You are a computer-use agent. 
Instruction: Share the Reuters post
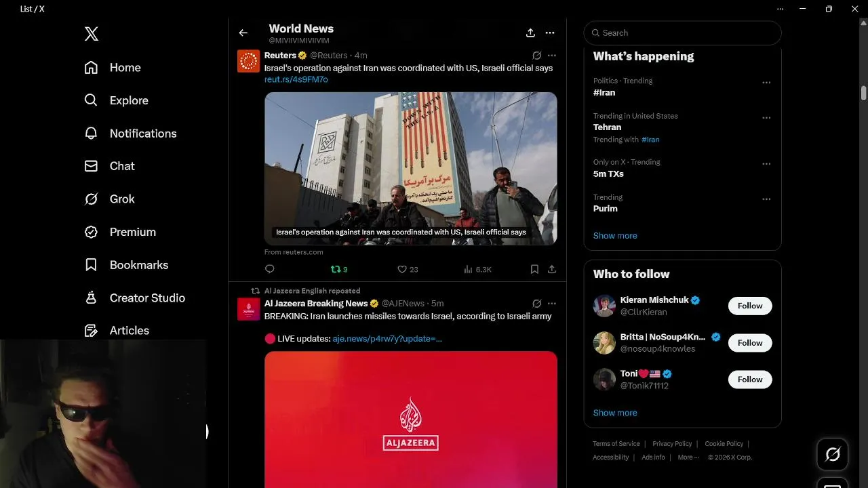coord(552,269)
